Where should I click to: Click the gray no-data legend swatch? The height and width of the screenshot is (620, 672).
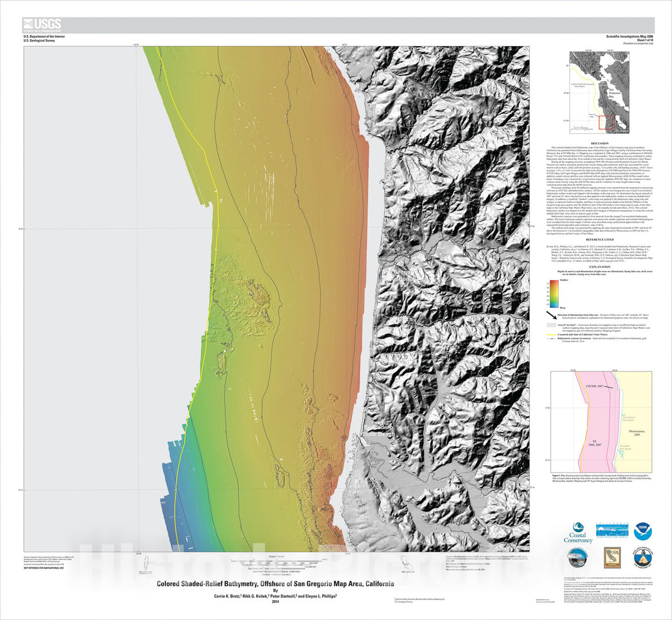tap(551, 325)
